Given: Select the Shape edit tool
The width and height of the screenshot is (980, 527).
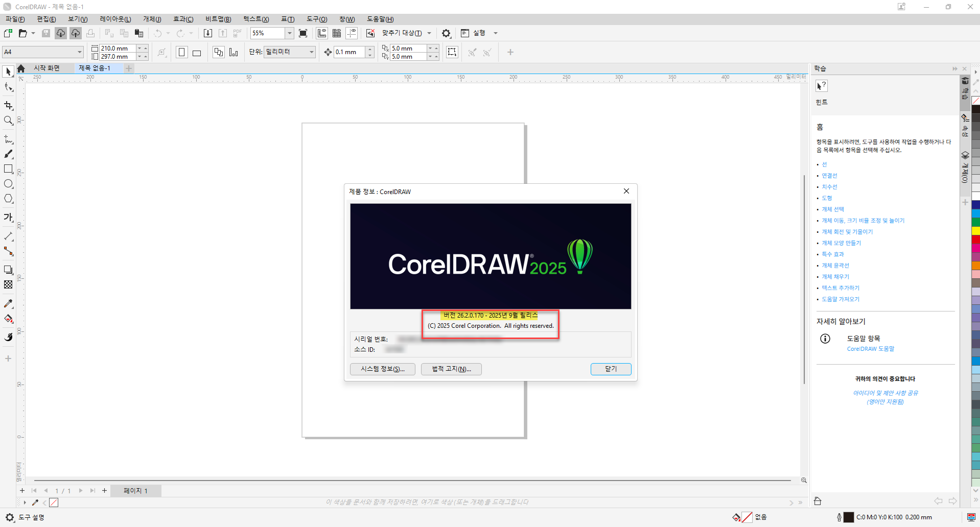Looking at the screenshot, I should point(8,87).
